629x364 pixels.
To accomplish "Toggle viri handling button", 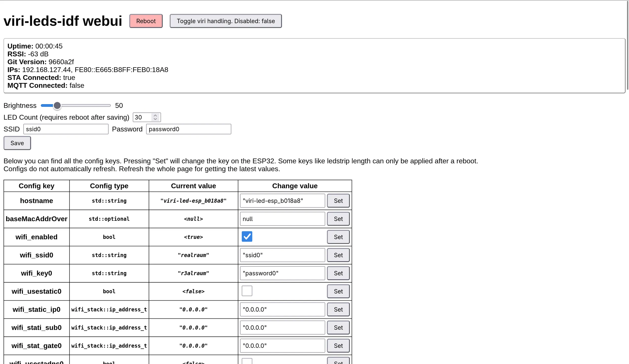I will (x=226, y=21).
